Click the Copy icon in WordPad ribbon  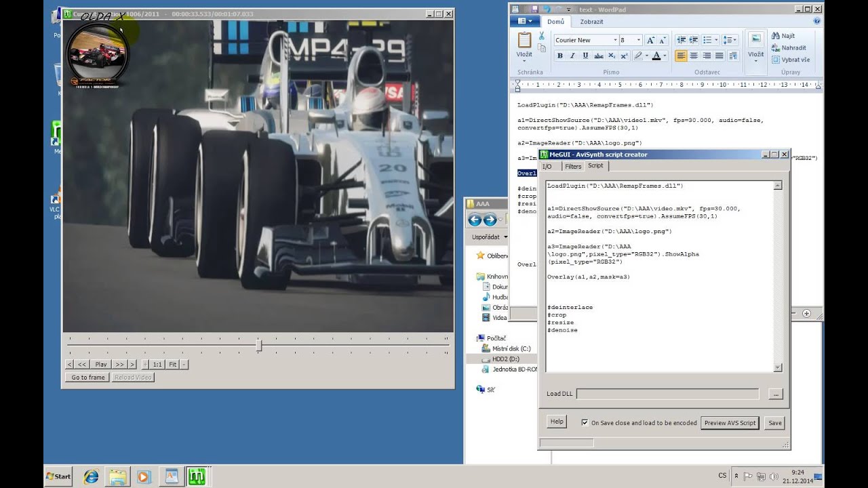541,48
